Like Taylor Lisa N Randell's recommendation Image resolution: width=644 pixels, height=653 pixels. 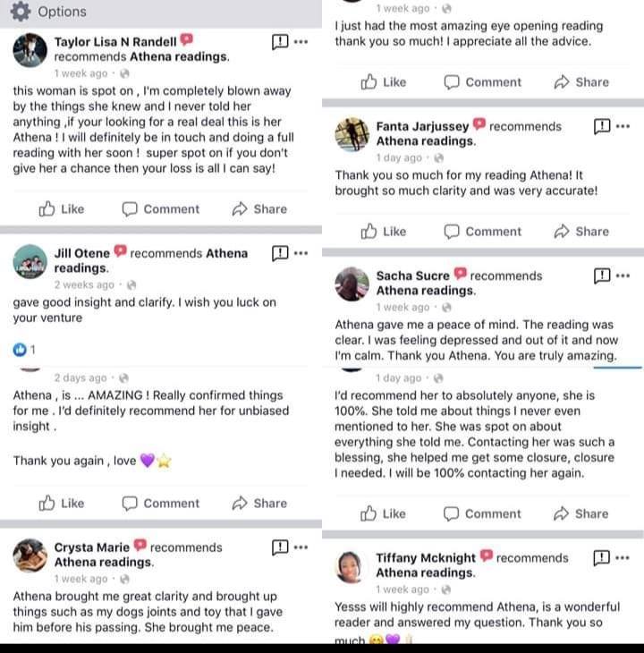click(61, 209)
